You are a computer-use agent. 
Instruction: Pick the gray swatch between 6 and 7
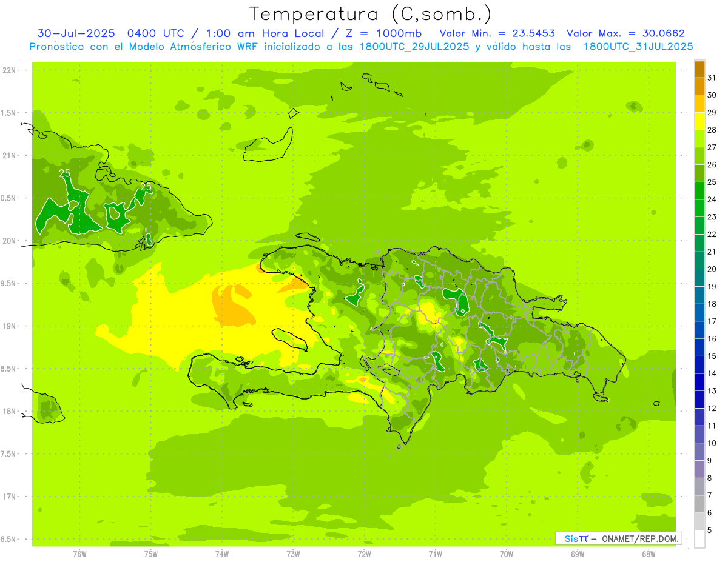[699, 504]
